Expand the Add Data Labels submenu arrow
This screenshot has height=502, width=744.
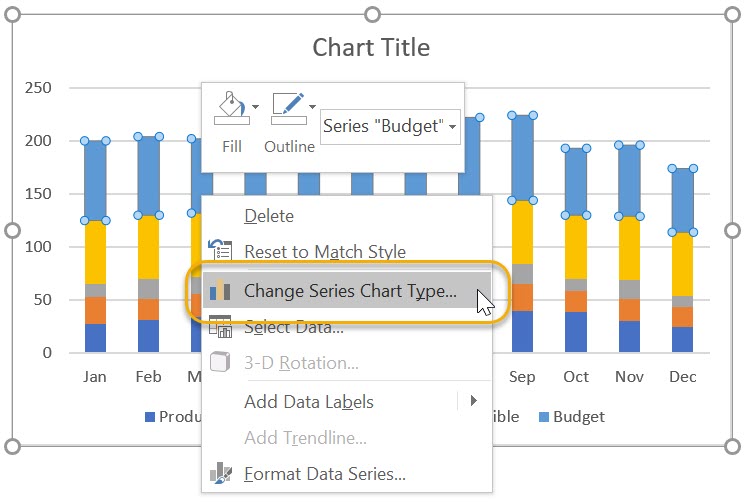pos(473,401)
